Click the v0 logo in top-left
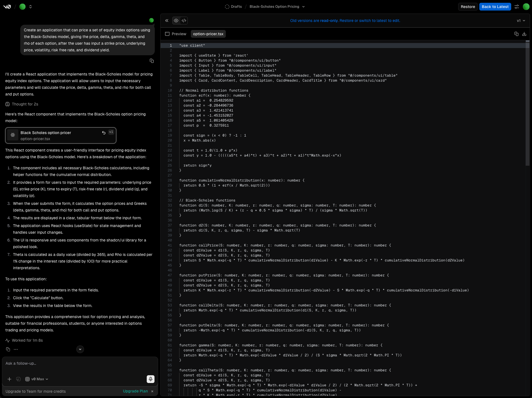 (x=7, y=7)
